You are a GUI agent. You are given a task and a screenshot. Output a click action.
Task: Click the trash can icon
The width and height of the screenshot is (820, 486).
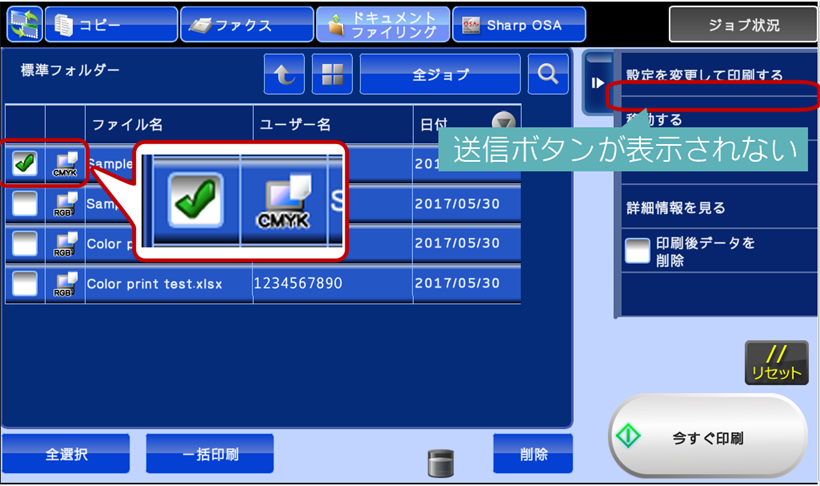pyautogui.click(x=441, y=461)
